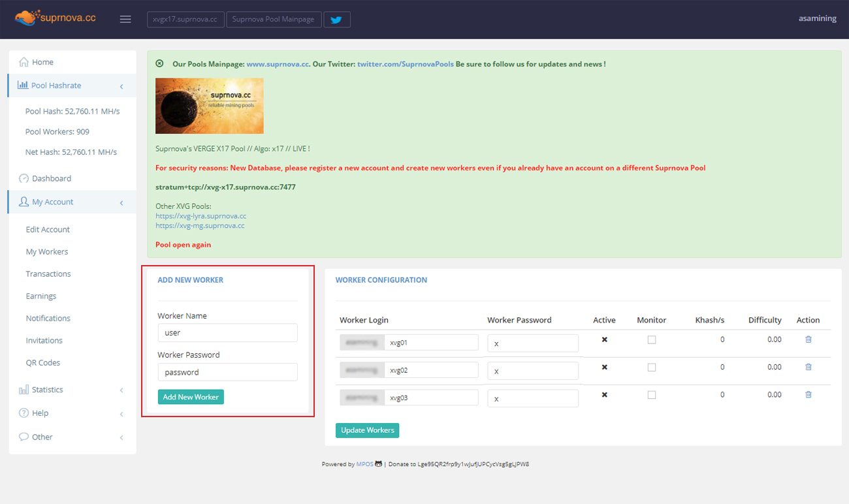The width and height of the screenshot is (849, 504).
Task: Edit the password field for xvg02
Action: tap(533, 371)
